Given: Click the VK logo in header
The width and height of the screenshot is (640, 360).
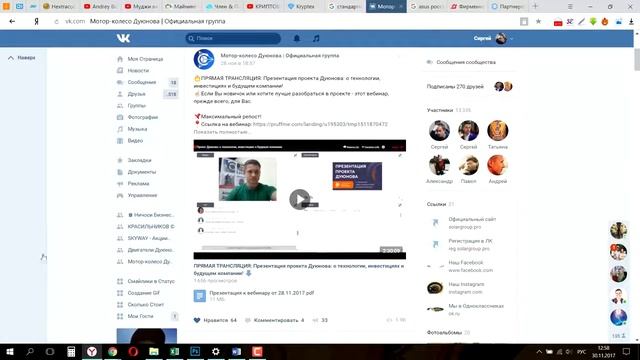Looking at the screenshot, I should click(123, 38).
